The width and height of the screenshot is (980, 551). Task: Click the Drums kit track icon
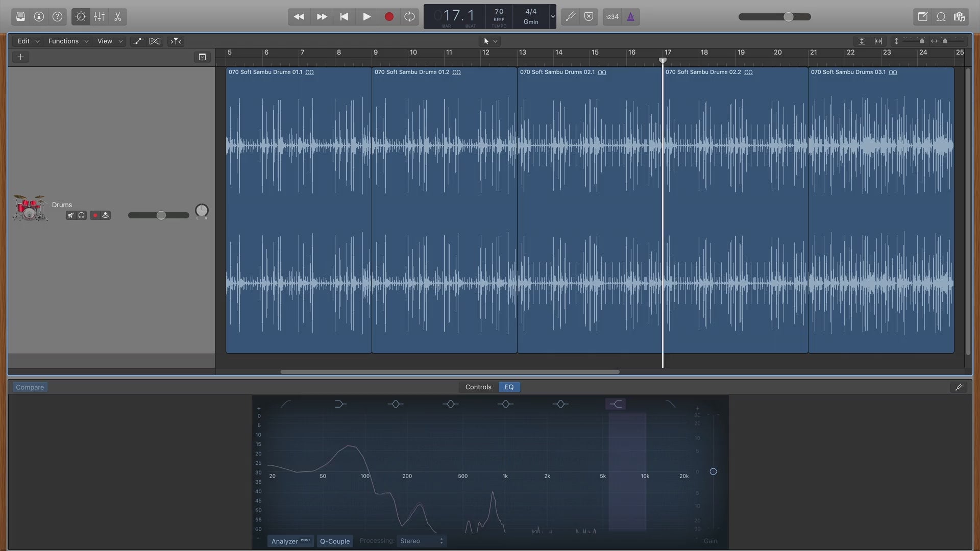pos(30,208)
